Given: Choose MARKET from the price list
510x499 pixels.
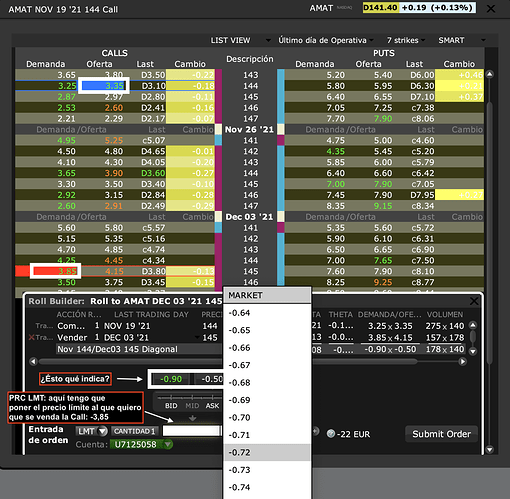Looking at the screenshot, I should click(267, 295).
